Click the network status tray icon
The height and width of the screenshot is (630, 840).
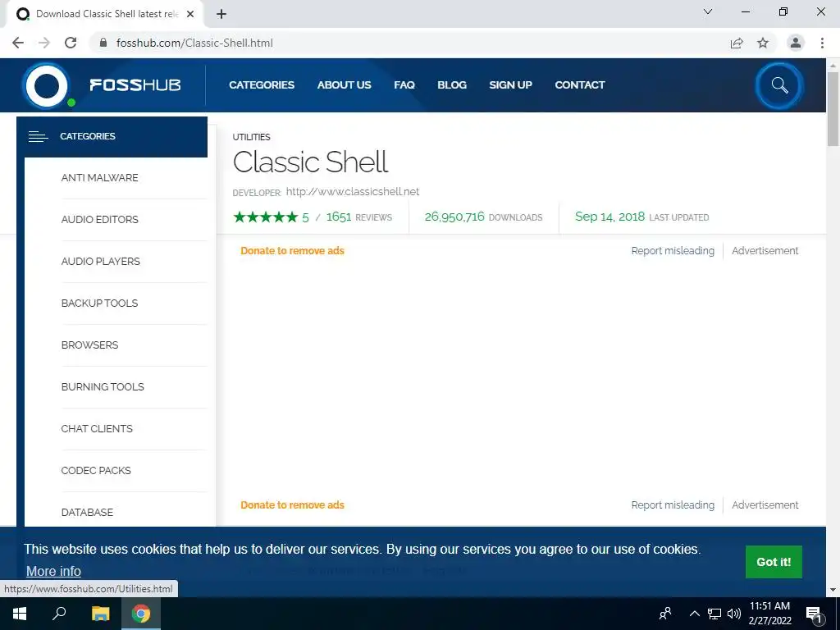pyautogui.click(x=714, y=614)
